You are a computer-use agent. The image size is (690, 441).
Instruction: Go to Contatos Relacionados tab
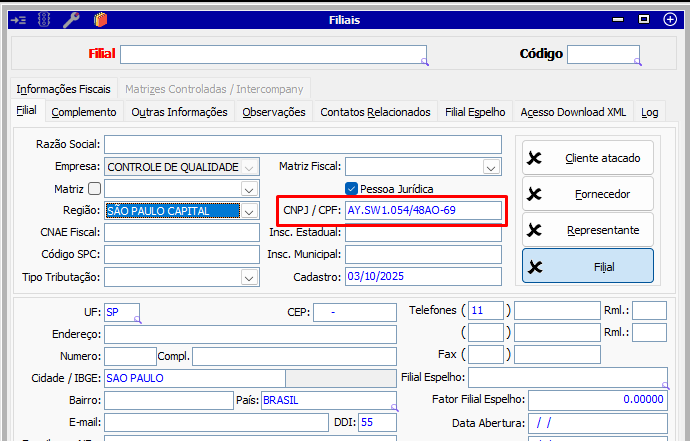click(375, 112)
